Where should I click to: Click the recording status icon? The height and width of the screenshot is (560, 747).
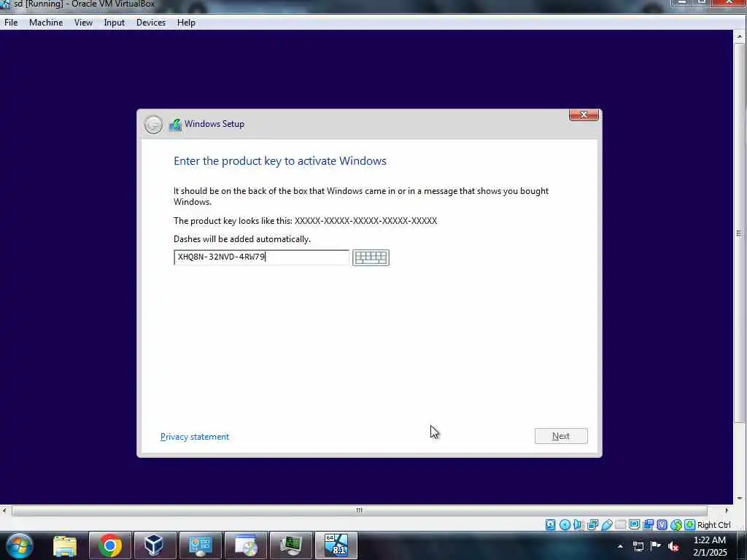[x=649, y=525]
